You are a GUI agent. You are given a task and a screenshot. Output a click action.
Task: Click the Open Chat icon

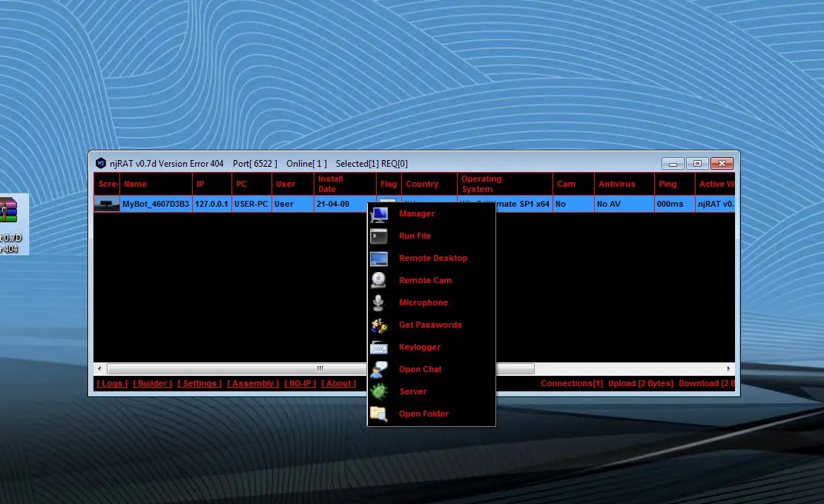(380, 369)
